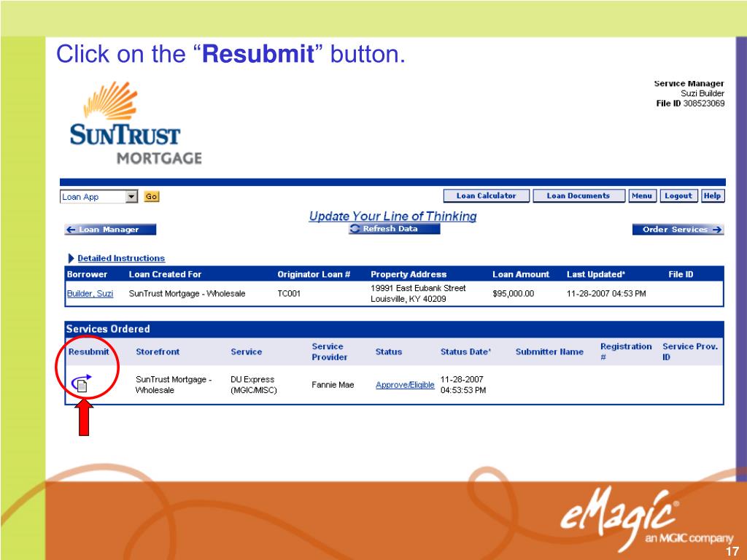The width and height of the screenshot is (747, 560).
Task: Click the Status Date column header
Action: click(x=465, y=352)
